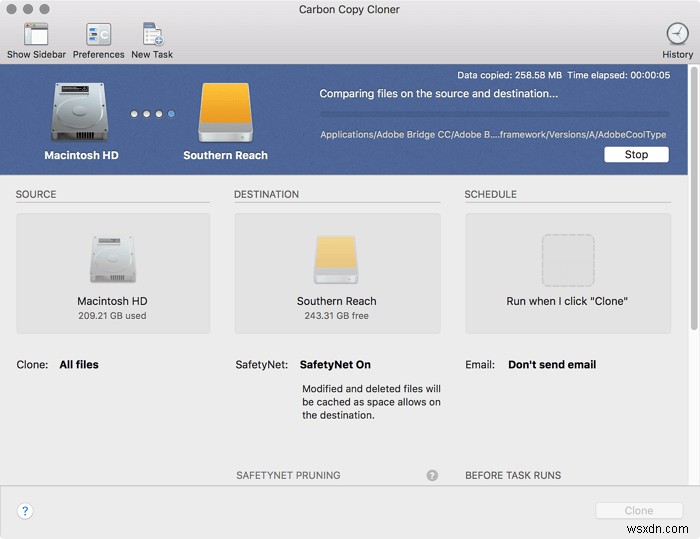The image size is (700, 539).
Task: Click the SafetyNet Pruning help icon
Action: pos(432,475)
